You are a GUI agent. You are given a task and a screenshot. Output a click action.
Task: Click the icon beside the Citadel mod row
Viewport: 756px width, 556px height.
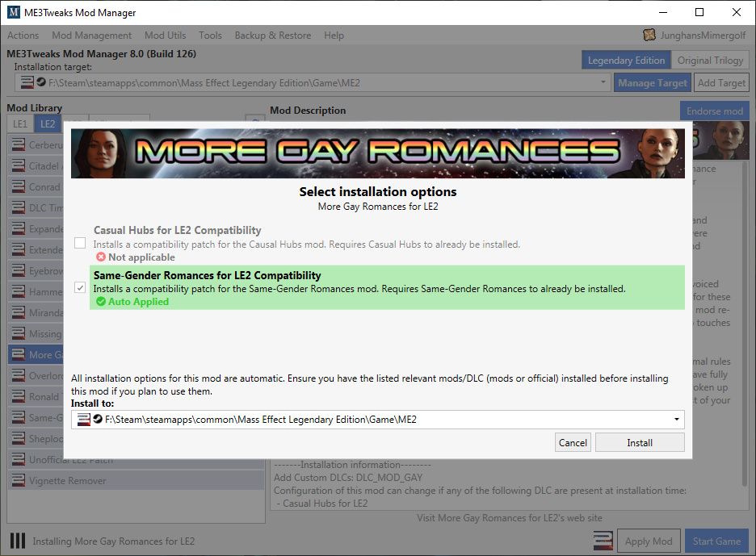pyautogui.click(x=19, y=165)
